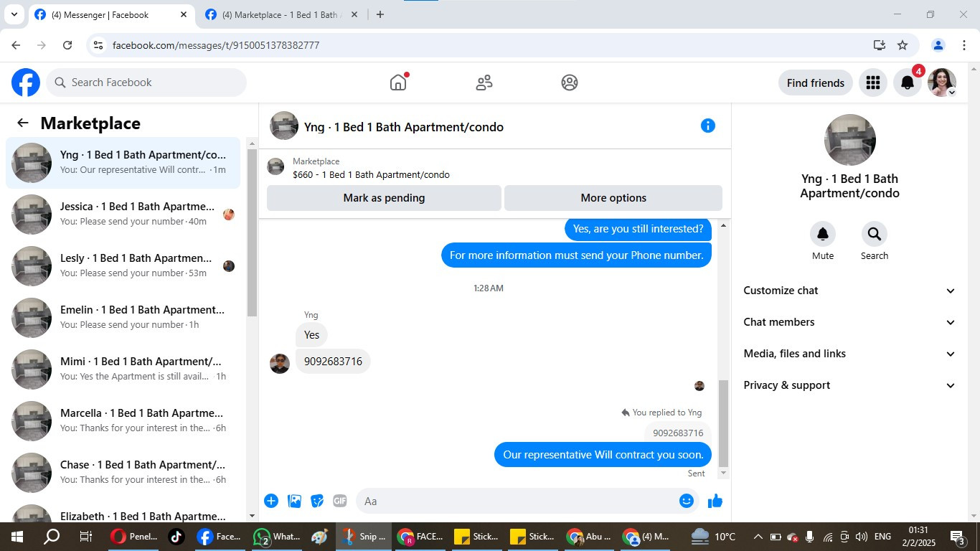Open Lesly conversation in list

(123, 266)
